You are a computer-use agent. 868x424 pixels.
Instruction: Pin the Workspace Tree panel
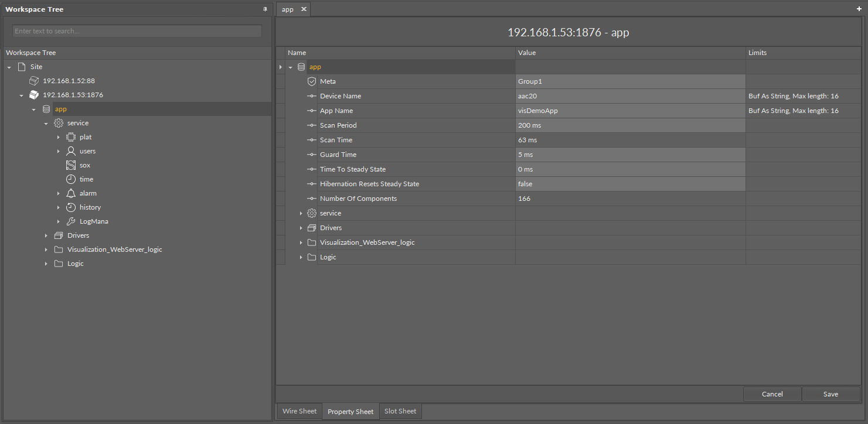(x=265, y=9)
